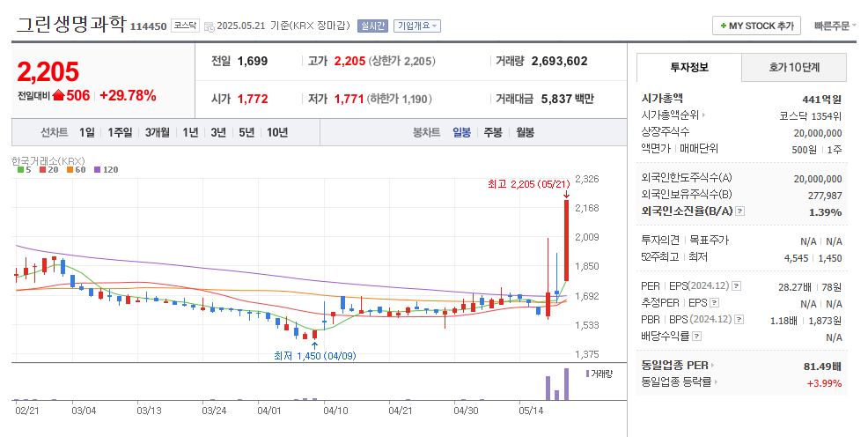Click the 실시간 realtime badge
Viewport: 868px width, 437px height.
[x=372, y=26]
